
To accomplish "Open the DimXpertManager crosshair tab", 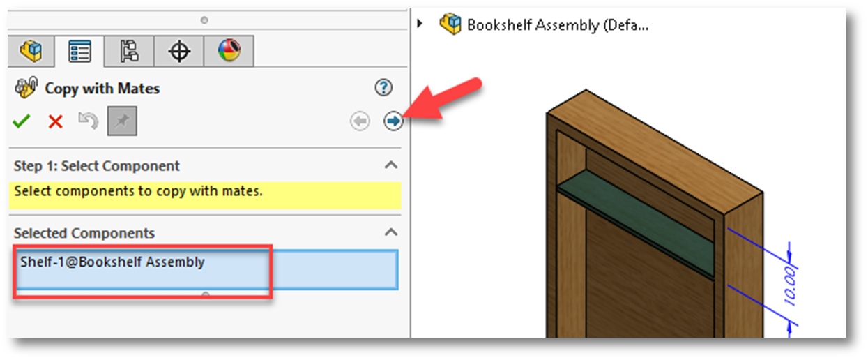I will (x=179, y=51).
